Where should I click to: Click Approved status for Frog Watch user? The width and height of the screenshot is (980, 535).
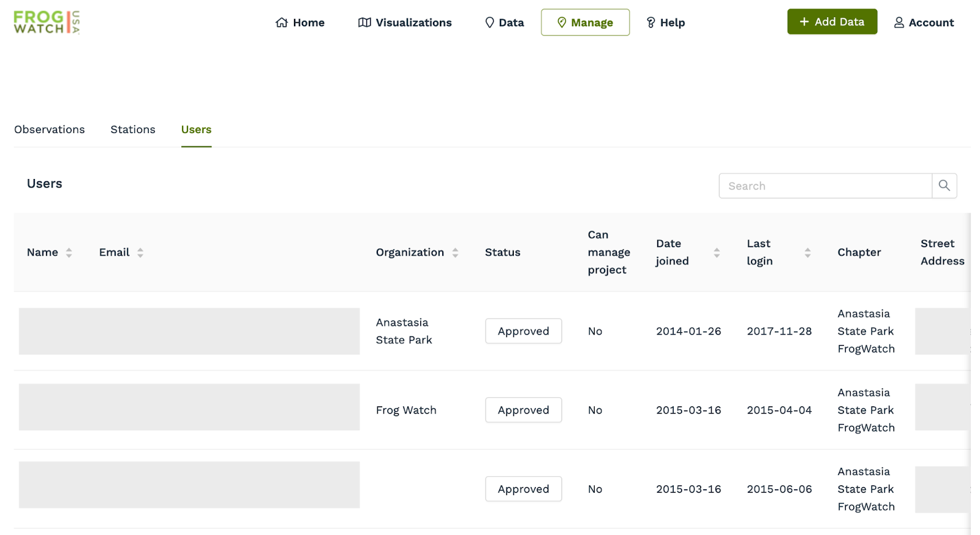(523, 410)
